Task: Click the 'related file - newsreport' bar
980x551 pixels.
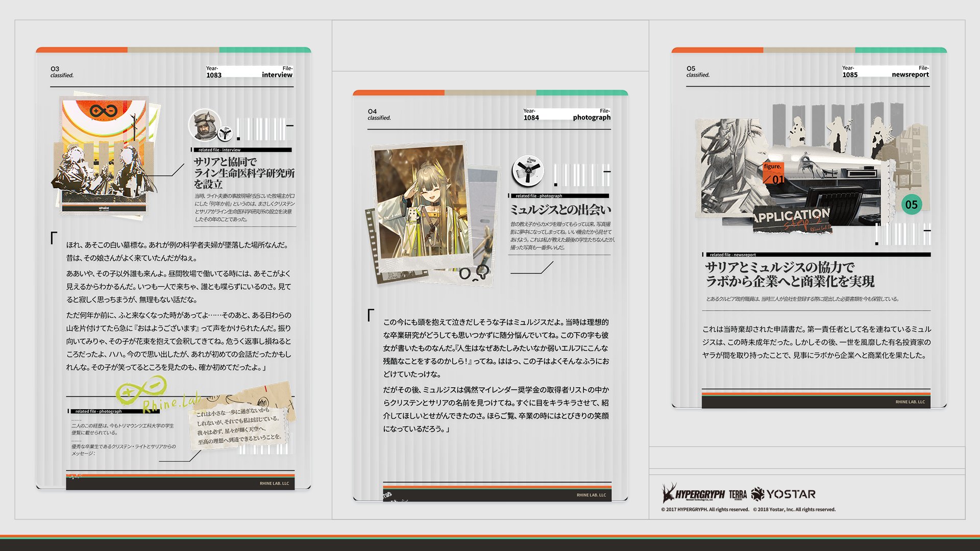Action: point(816,255)
